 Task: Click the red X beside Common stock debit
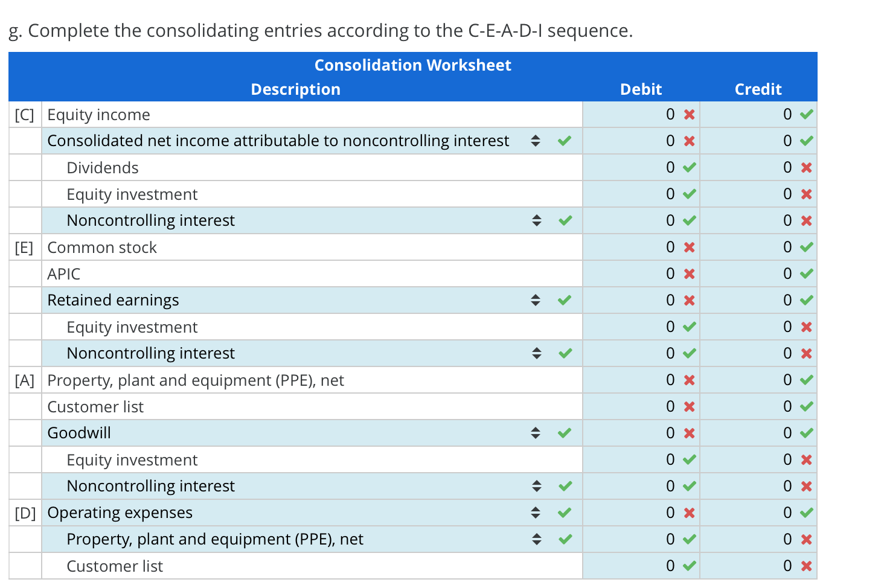[x=690, y=247]
